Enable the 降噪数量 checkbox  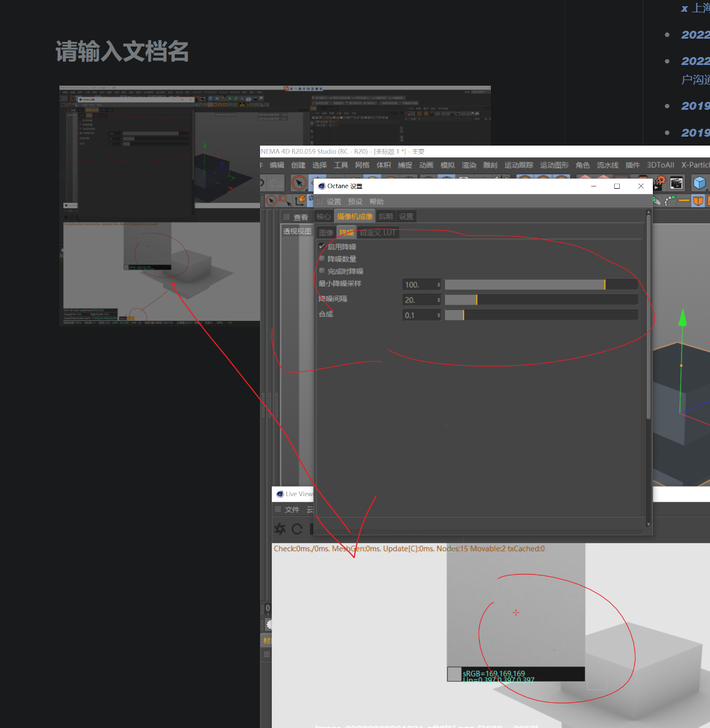(x=322, y=258)
